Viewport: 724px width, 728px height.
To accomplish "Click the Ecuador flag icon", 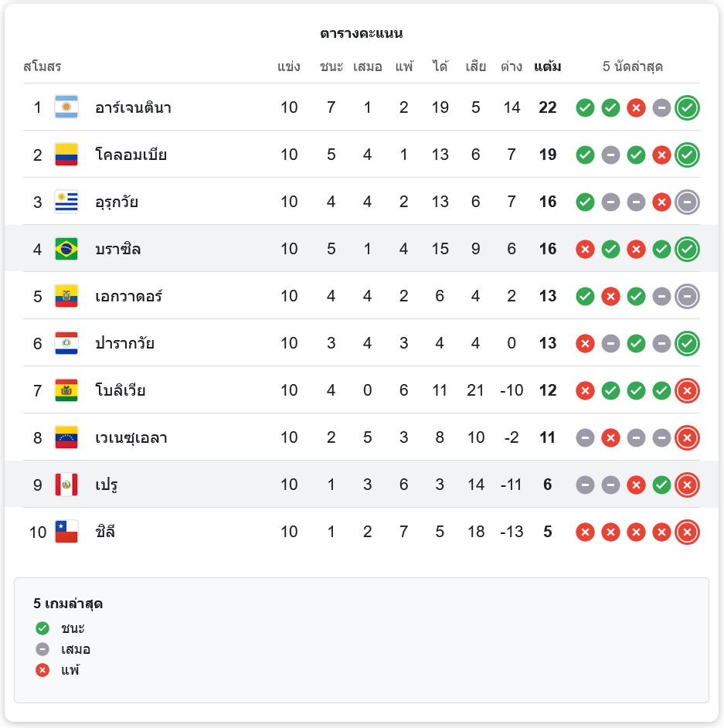I will tap(66, 296).
